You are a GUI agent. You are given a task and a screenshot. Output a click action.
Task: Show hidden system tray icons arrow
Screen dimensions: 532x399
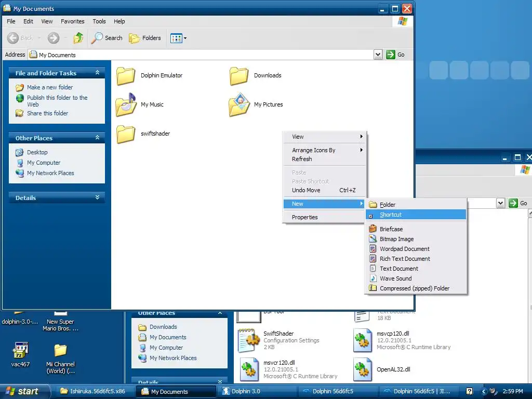484,392
